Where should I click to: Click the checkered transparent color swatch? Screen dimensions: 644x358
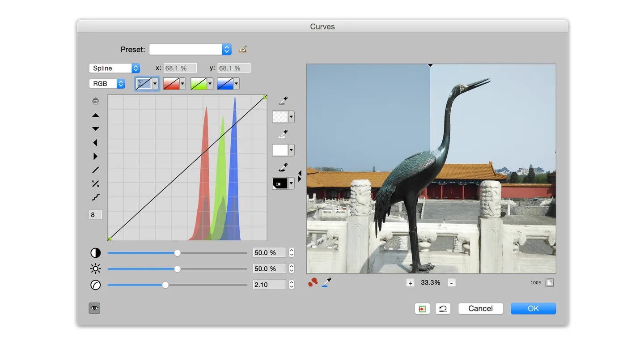pos(280,117)
